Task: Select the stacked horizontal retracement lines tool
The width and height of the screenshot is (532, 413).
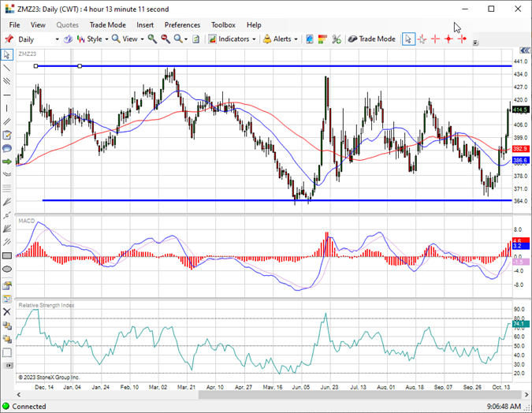Action: [x=7, y=188]
